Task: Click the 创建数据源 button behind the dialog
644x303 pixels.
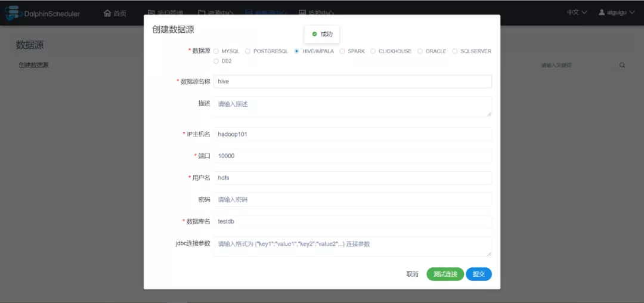Action: pos(33,65)
